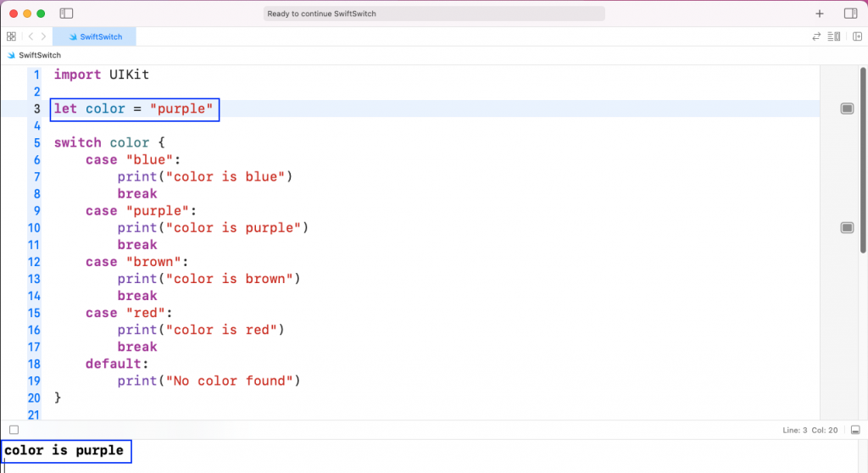Click the 'let color = "purple"' code
The height and width of the screenshot is (473, 868).
tap(133, 109)
